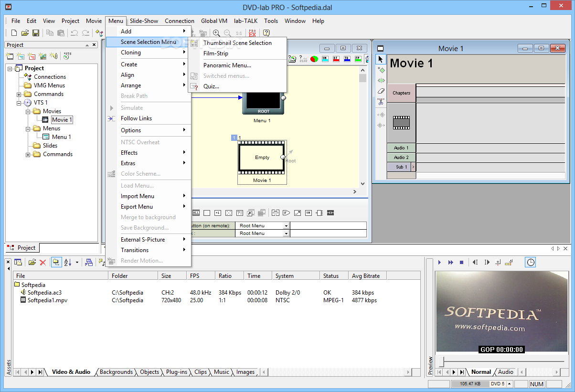Choose Film-Strip submenu item

(x=237, y=53)
